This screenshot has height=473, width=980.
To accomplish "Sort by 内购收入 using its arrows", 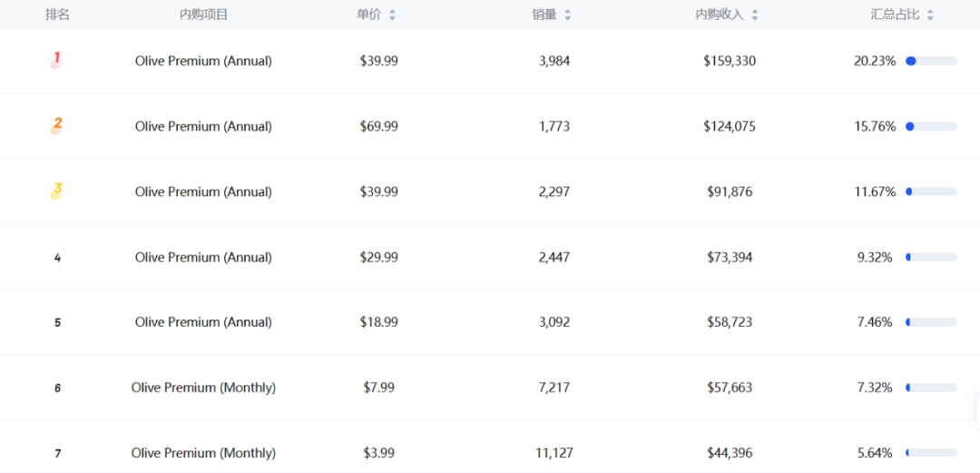I will [x=755, y=15].
